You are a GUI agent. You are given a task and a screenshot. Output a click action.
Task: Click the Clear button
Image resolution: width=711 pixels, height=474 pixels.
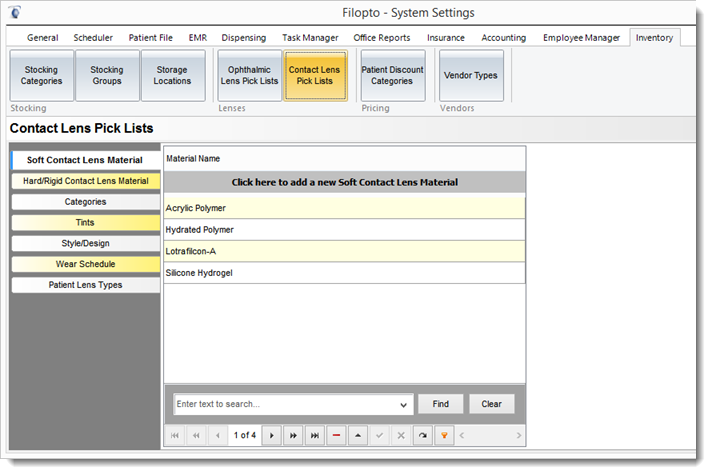click(492, 404)
